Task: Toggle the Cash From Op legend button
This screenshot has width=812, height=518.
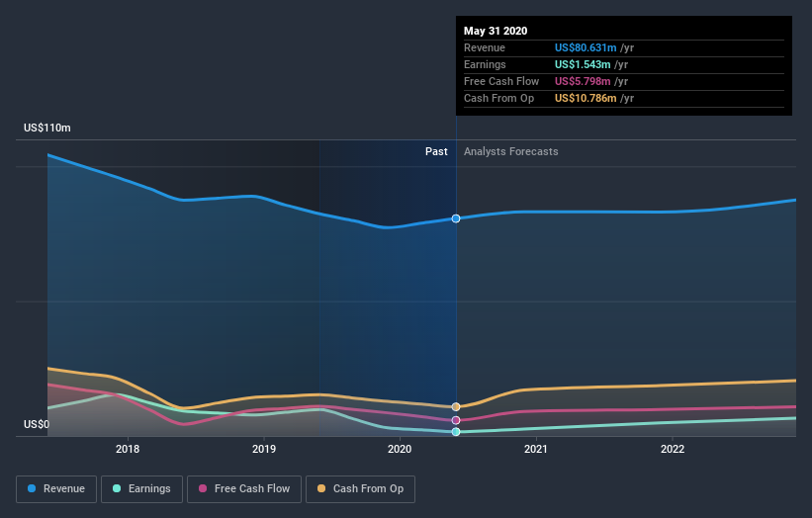Action: pos(360,489)
